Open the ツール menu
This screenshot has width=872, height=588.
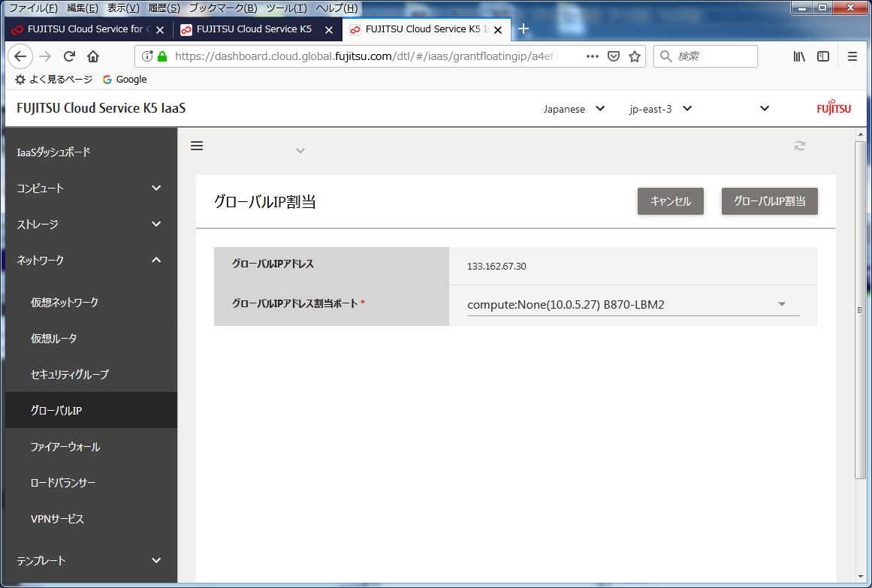point(286,8)
